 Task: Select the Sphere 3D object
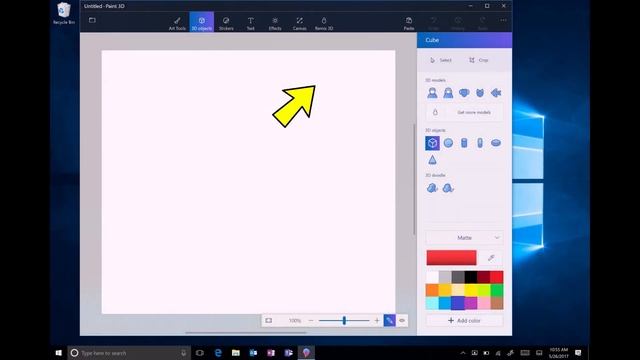click(448, 143)
